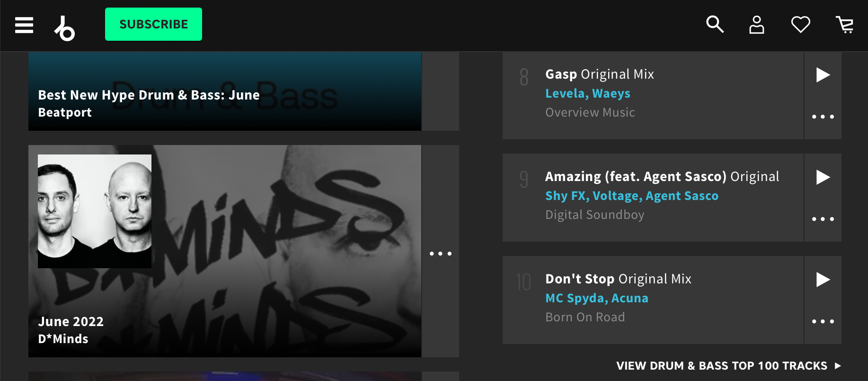Go to Beatport home via logo
Image resolution: width=868 pixels, height=381 pixels.
coord(65,28)
